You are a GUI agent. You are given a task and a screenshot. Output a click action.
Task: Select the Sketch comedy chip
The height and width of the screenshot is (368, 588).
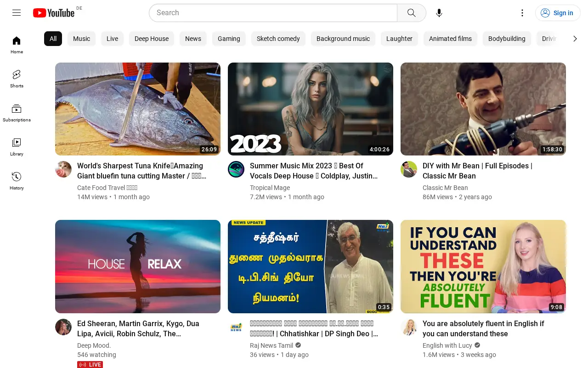coord(278,39)
